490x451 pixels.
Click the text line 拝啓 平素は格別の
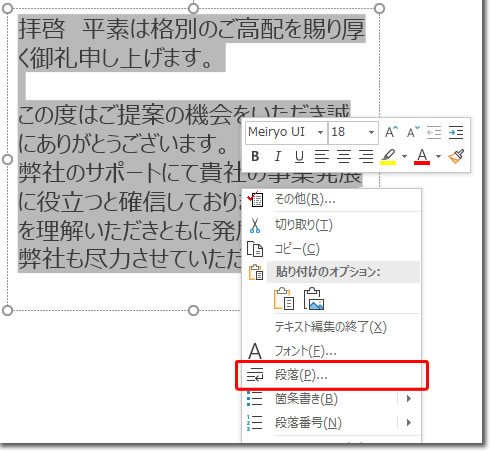click(x=192, y=29)
